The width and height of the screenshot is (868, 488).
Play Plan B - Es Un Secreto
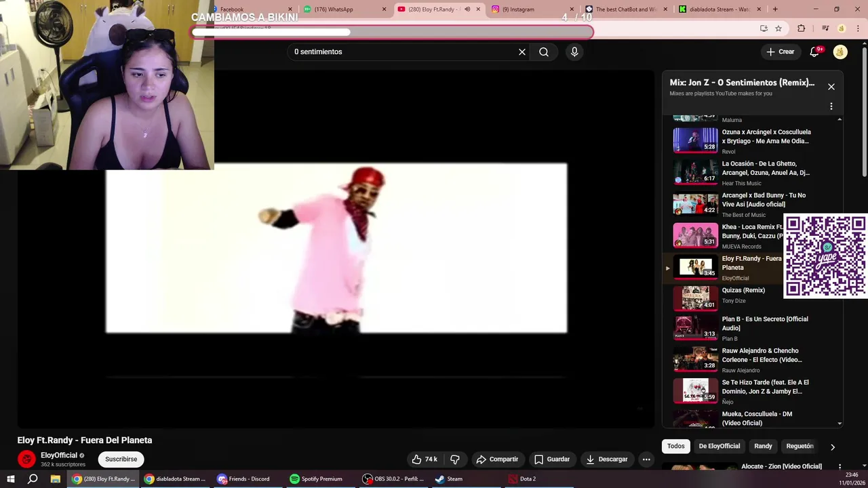pyautogui.click(x=753, y=328)
